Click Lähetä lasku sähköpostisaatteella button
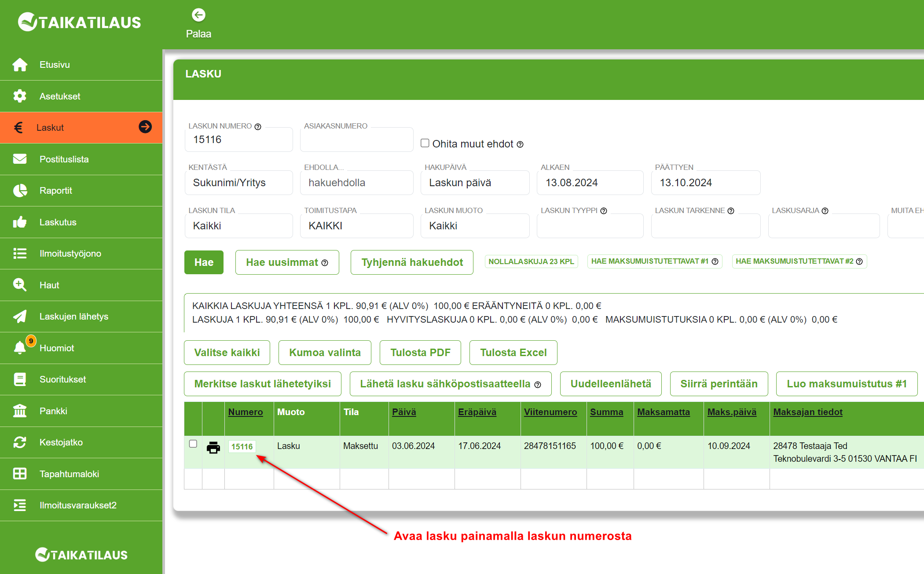Image resolution: width=924 pixels, height=574 pixels. (x=451, y=384)
